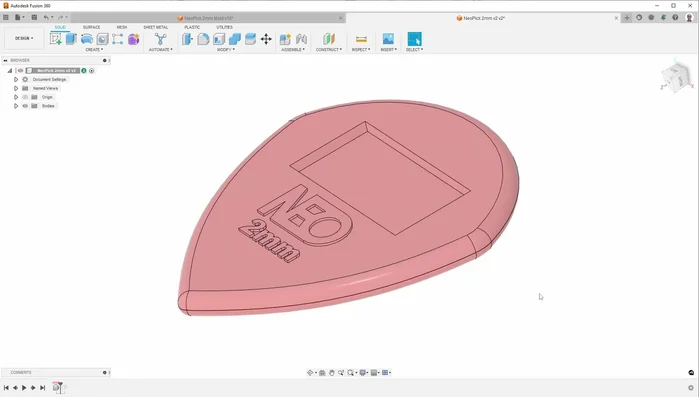699x397 pixels.
Task: Switch to NeoPick 2mm Mold document tab
Action: click(x=208, y=18)
